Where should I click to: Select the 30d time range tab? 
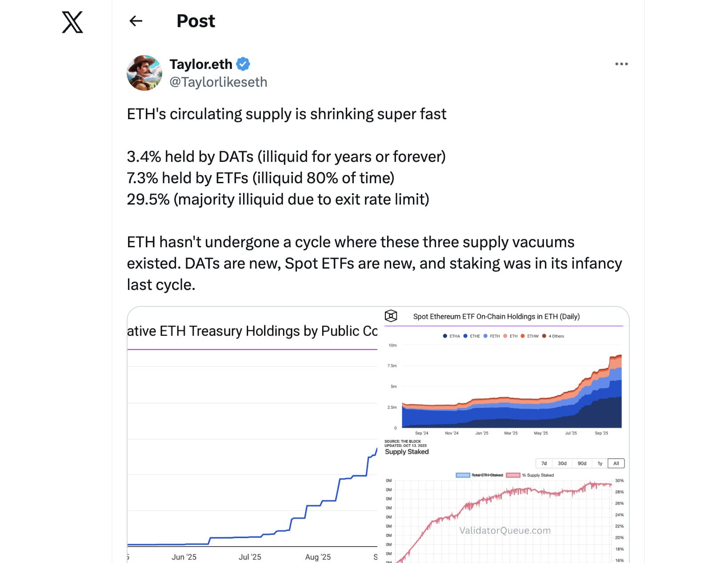pyautogui.click(x=562, y=463)
